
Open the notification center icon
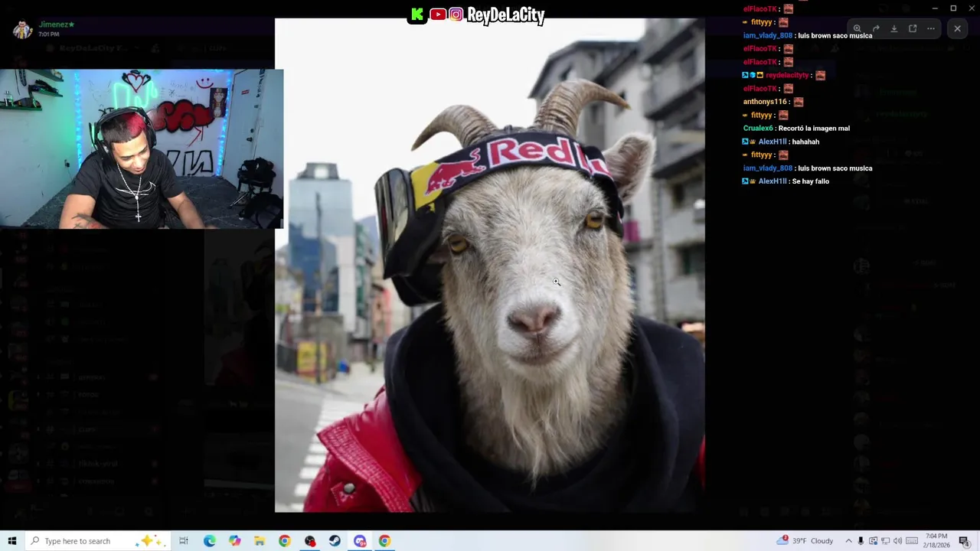(x=964, y=541)
